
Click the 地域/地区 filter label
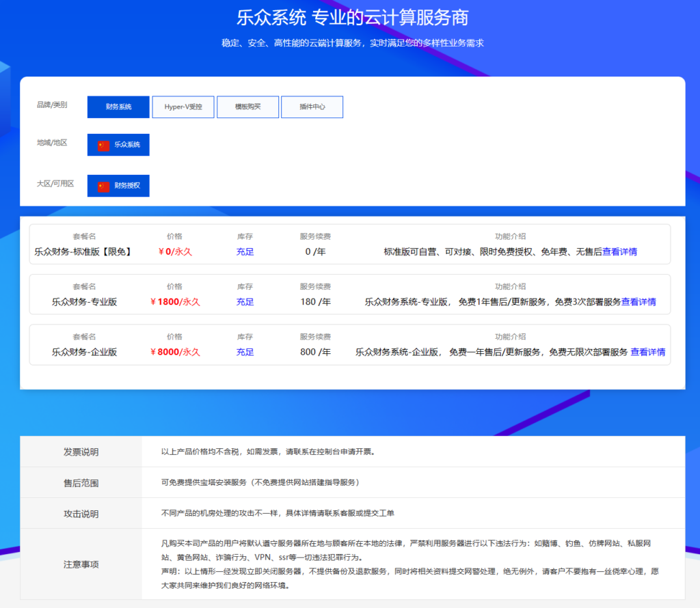pos(52,143)
